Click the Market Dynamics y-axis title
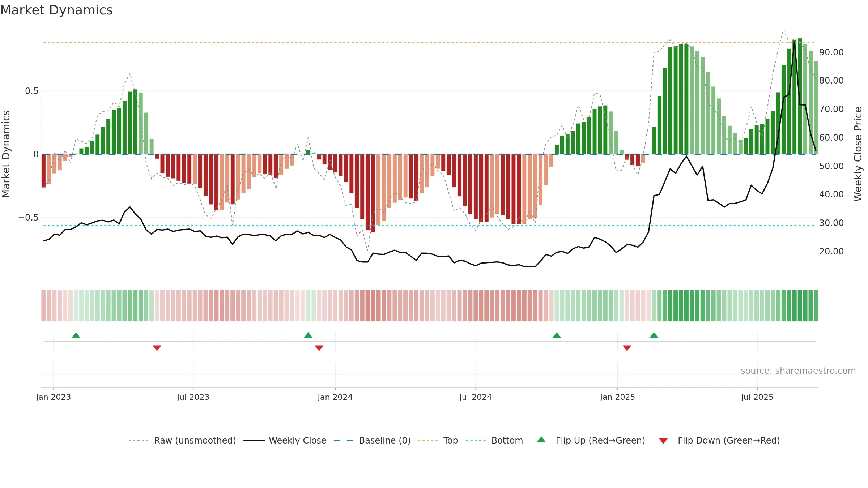The height and width of the screenshot is (488, 868). 6,154
